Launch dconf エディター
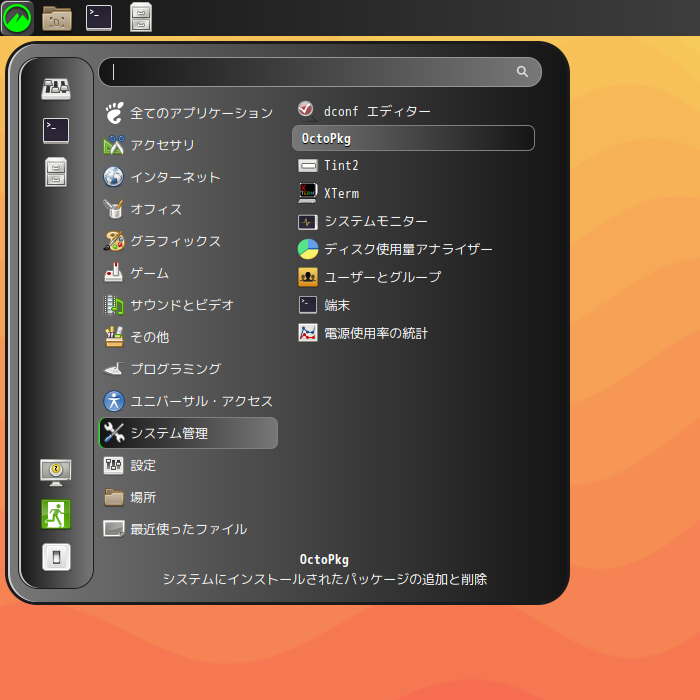 pyautogui.click(x=413, y=111)
